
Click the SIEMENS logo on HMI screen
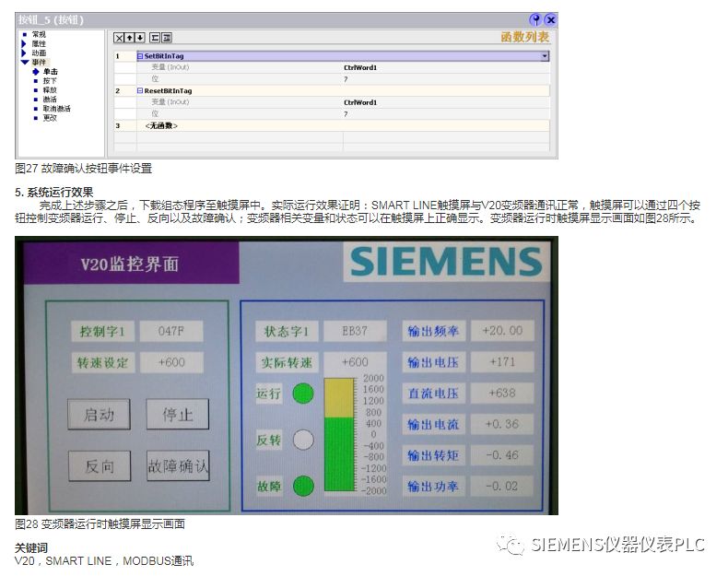tap(446, 262)
